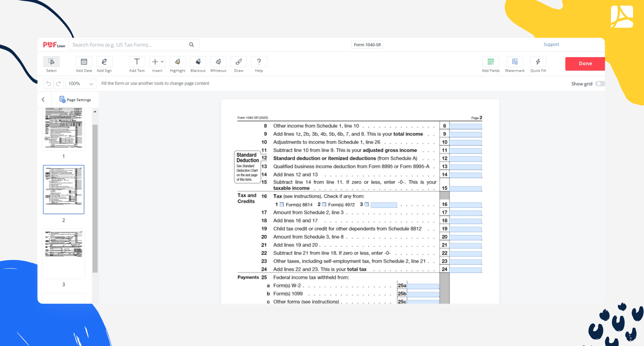This screenshot has height=346, width=644.
Task: Click the line 18 amount field
Action: pyautogui.click(x=465, y=221)
